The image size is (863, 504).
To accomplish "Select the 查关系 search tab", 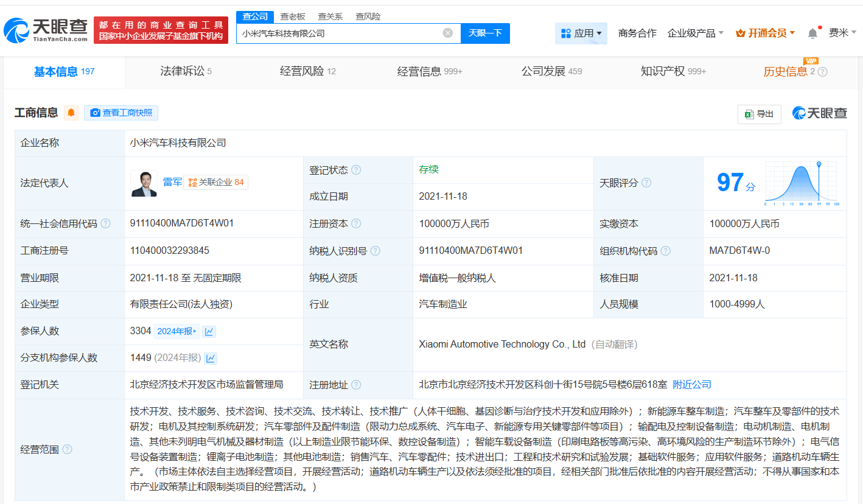I will point(330,16).
